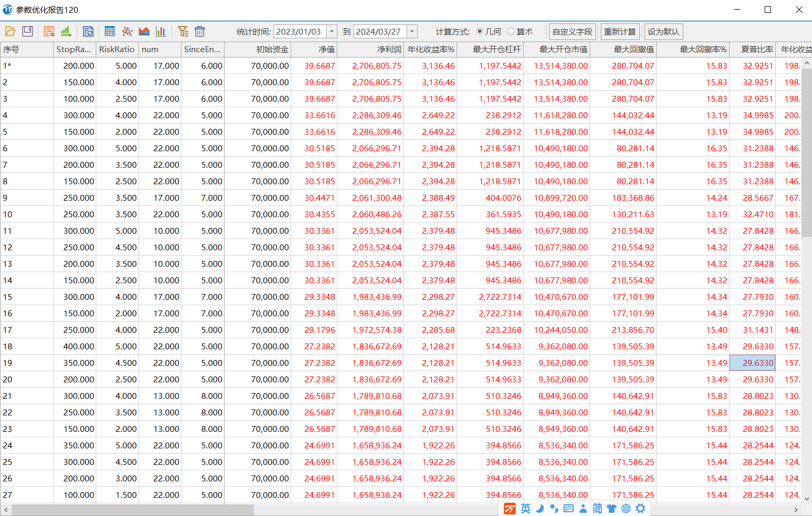812x516 pixels.
Task: Open the orange parameter settings icon
Action: pos(49,31)
